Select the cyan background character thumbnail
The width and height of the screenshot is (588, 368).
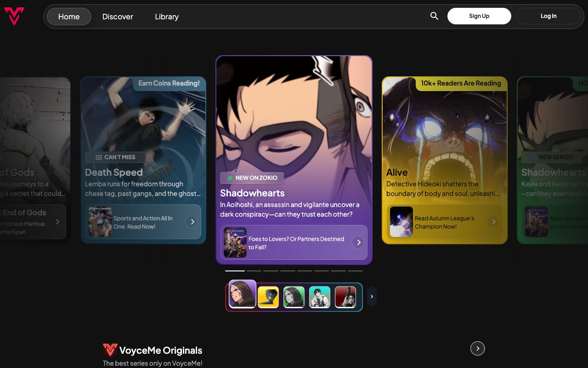[x=320, y=297]
